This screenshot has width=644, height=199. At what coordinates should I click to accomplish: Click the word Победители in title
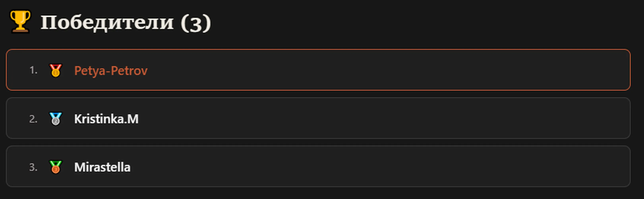tap(107, 22)
